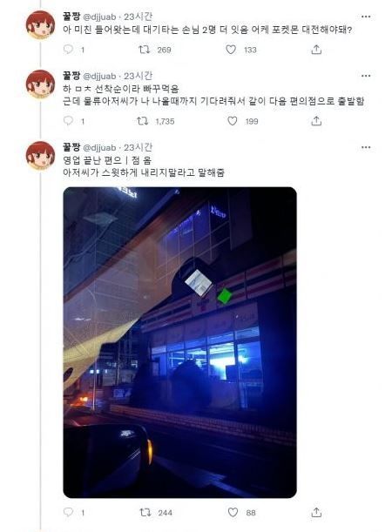Screen dimensions: 392x532
Task: Open the first tweet's @djjuab handle link
Action: tap(99, 17)
